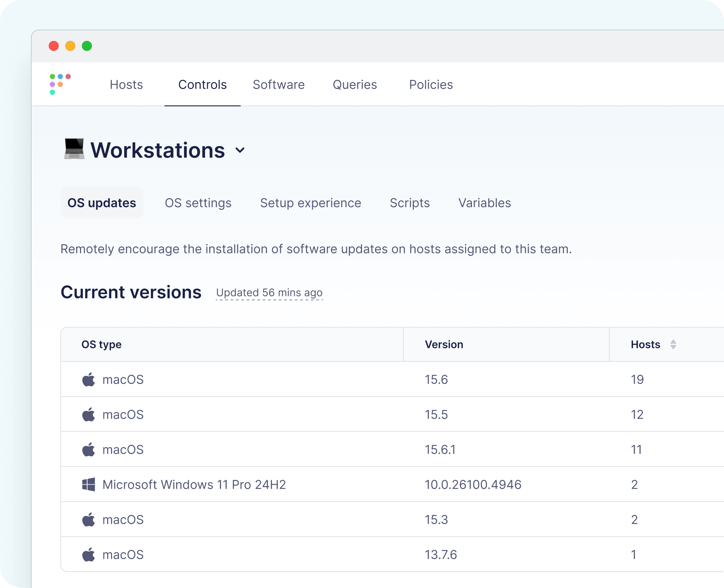Open the Queries navigation item
Viewport: 724px width, 588px height.
click(x=355, y=84)
